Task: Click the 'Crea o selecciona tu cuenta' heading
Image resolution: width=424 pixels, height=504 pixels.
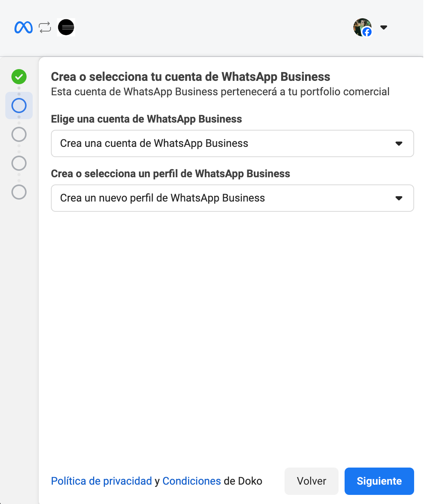Action: 191,77
